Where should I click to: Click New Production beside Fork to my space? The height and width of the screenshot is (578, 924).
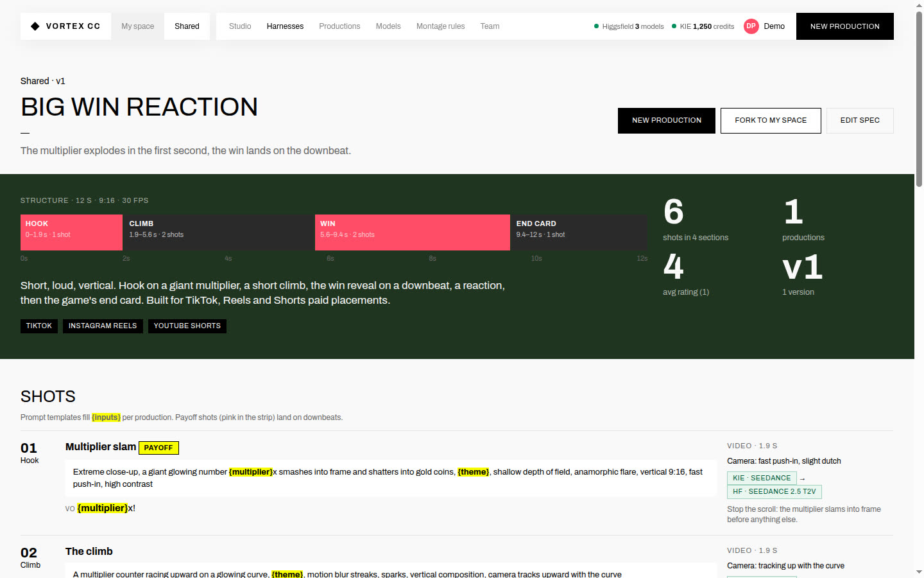(667, 121)
